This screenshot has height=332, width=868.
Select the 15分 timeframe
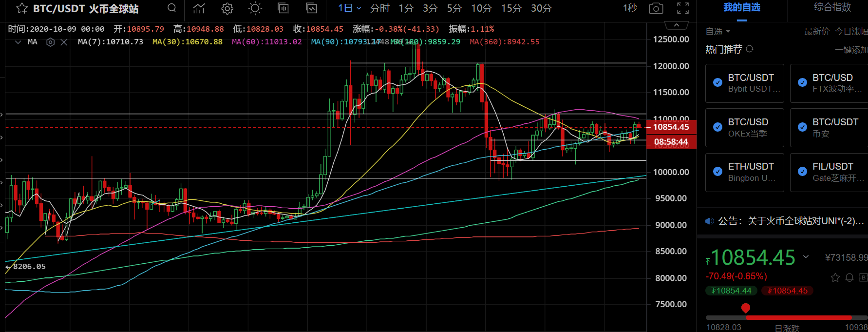511,8
